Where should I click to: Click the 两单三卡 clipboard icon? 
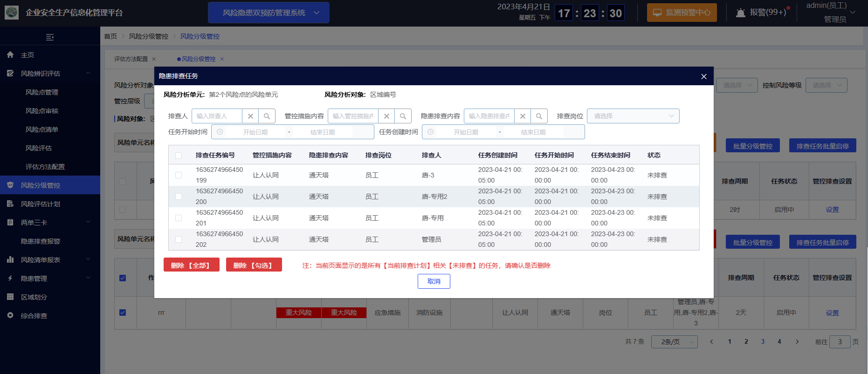click(x=10, y=223)
